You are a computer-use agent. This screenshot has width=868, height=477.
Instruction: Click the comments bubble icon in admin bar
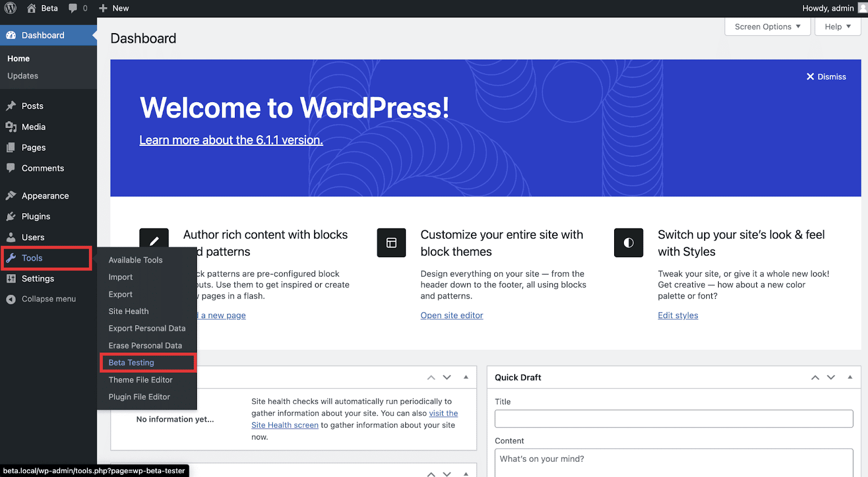[73, 8]
